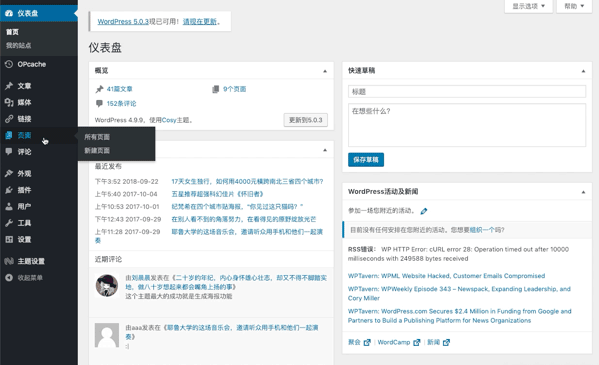This screenshot has height=365, width=599.
Task: Open the 仪表盘 dashboard sidebar icon
Action: pos(9,13)
